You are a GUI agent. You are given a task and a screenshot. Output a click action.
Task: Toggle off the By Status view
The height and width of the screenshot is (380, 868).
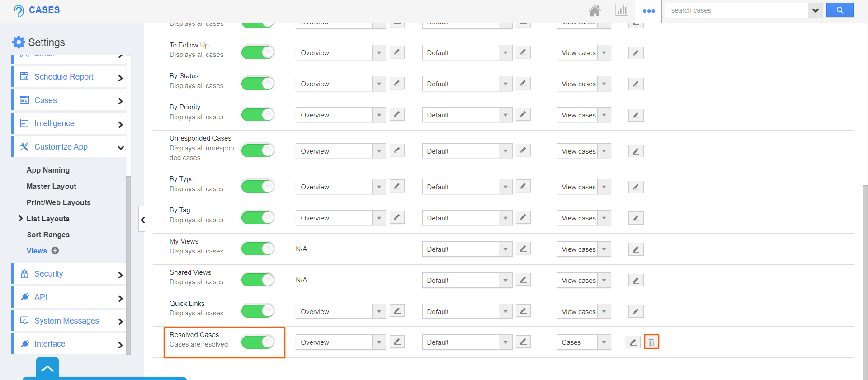tap(258, 84)
